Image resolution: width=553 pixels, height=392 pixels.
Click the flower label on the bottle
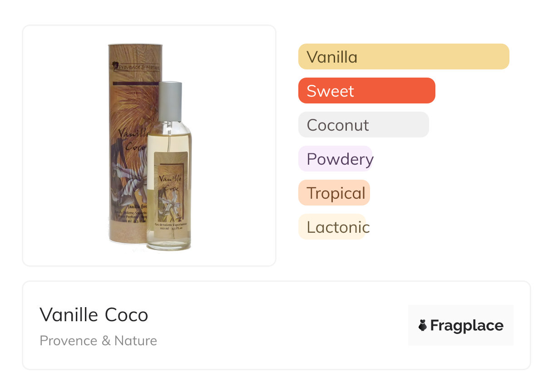coord(171,192)
